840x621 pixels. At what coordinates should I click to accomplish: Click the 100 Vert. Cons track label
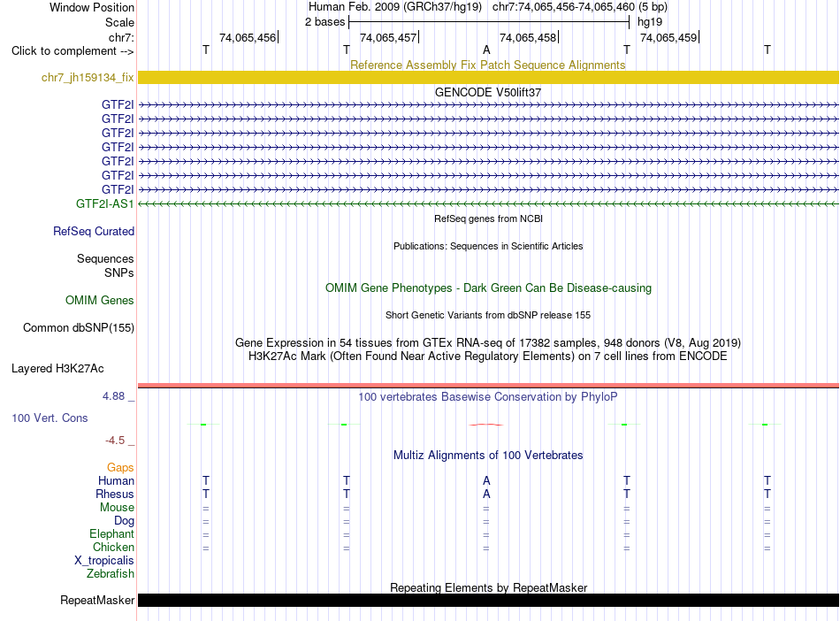[50, 418]
